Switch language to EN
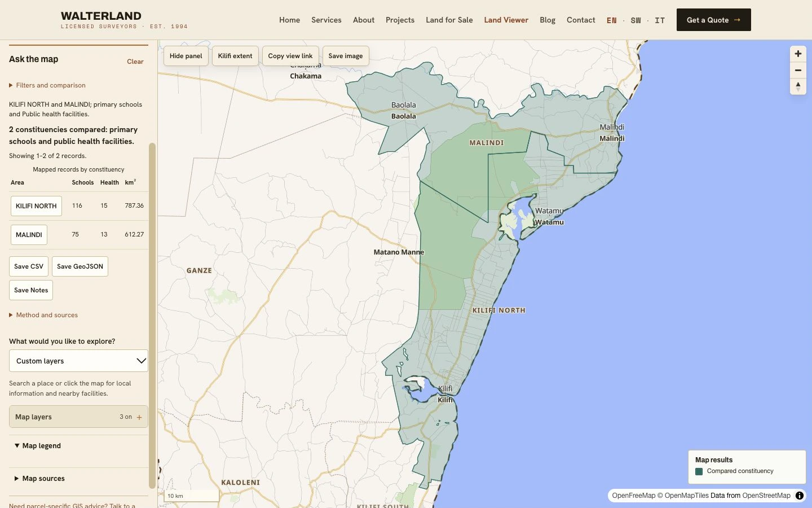Viewport: 812px width, 508px height. [612, 20]
